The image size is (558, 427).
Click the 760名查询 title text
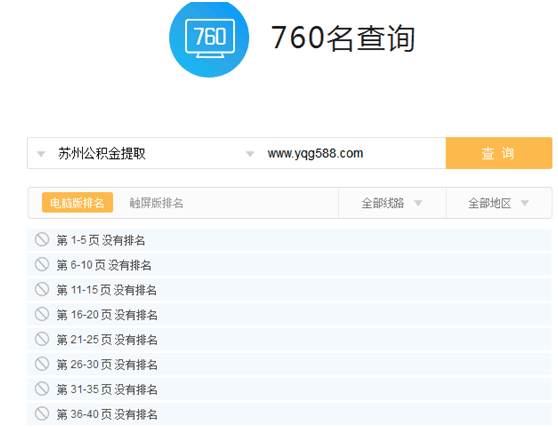343,38
